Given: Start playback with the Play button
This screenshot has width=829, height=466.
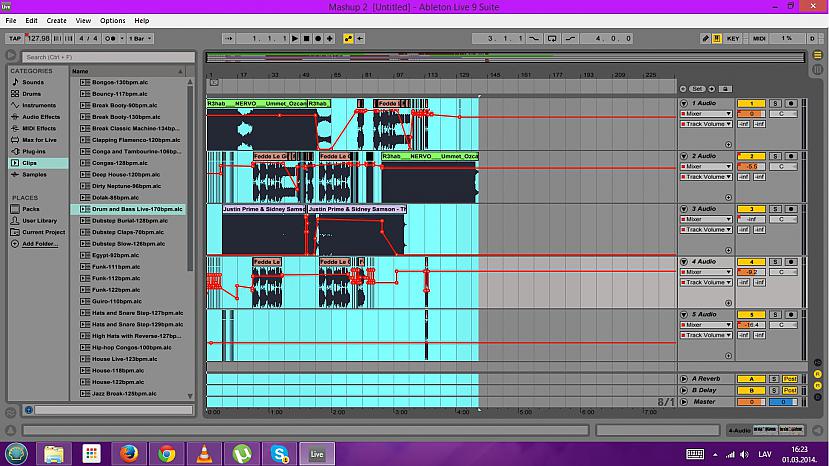Looking at the screenshot, I should tap(295, 39).
